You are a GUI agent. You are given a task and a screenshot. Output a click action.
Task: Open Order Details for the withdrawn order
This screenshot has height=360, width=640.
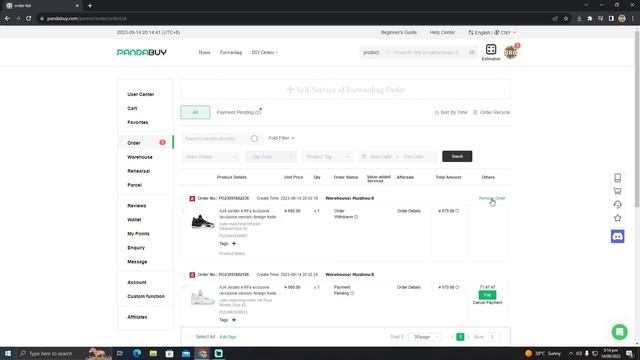[409, 211]
